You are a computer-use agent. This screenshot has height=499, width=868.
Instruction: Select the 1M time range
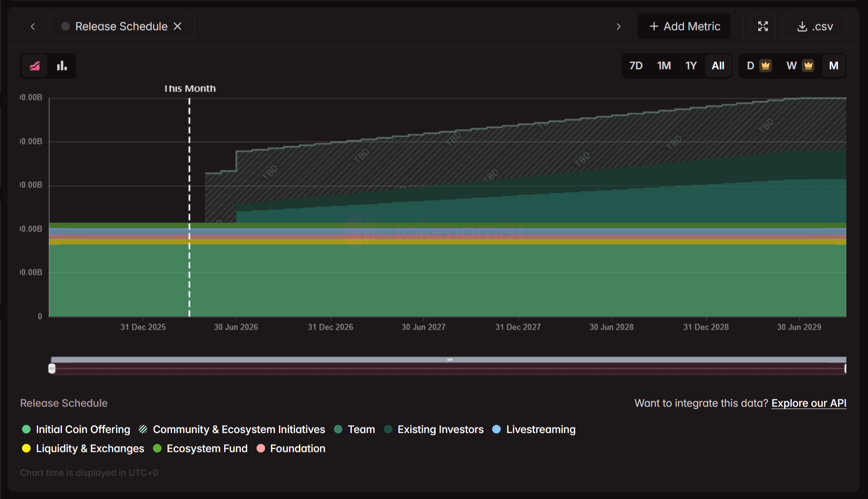[664, 66]
